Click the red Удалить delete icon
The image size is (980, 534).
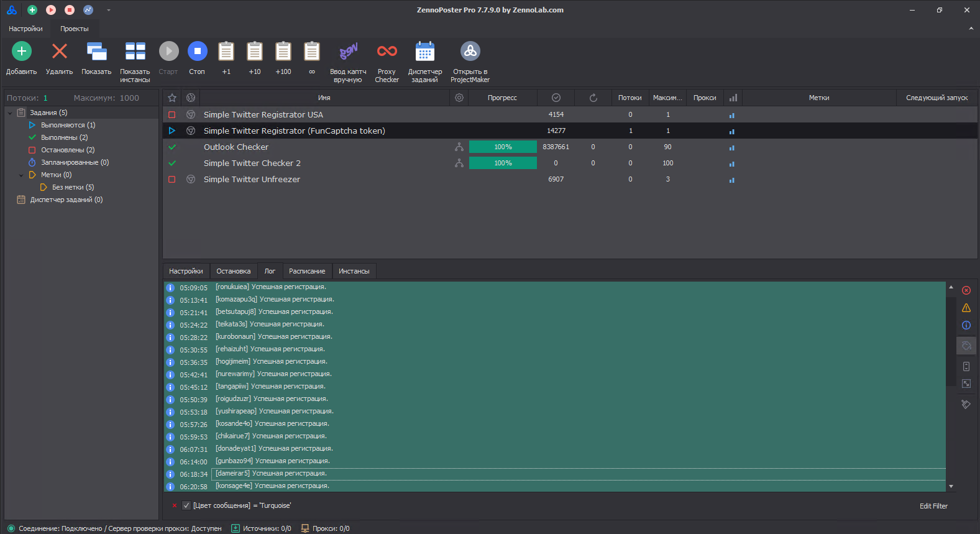coord(60,51)
